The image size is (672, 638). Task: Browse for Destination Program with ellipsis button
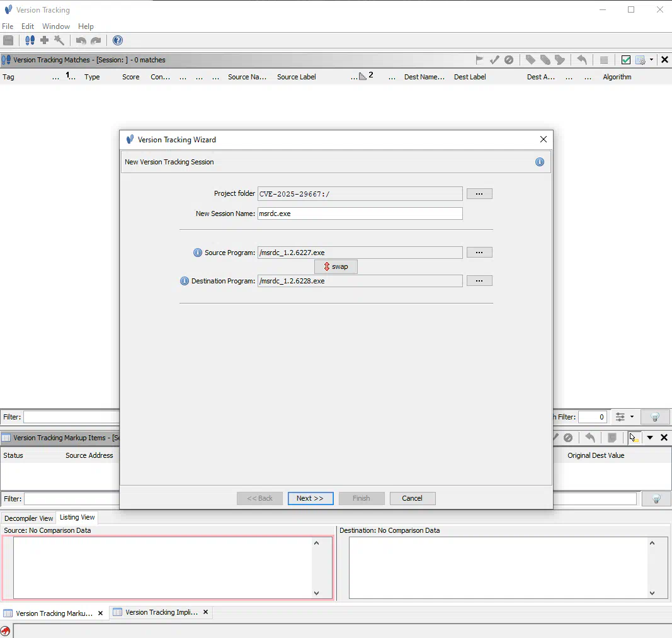point(479,281)
